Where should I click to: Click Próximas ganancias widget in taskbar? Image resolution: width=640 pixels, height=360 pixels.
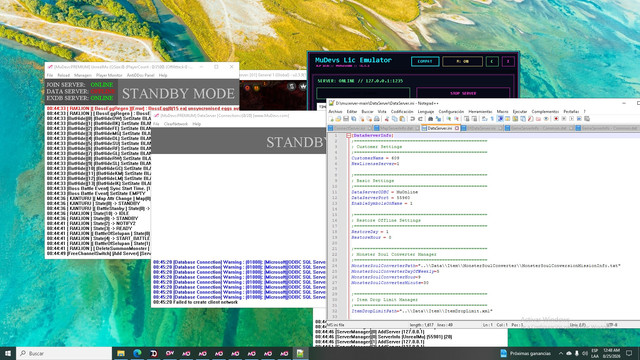pyautogui.click(x=525, y=353)
